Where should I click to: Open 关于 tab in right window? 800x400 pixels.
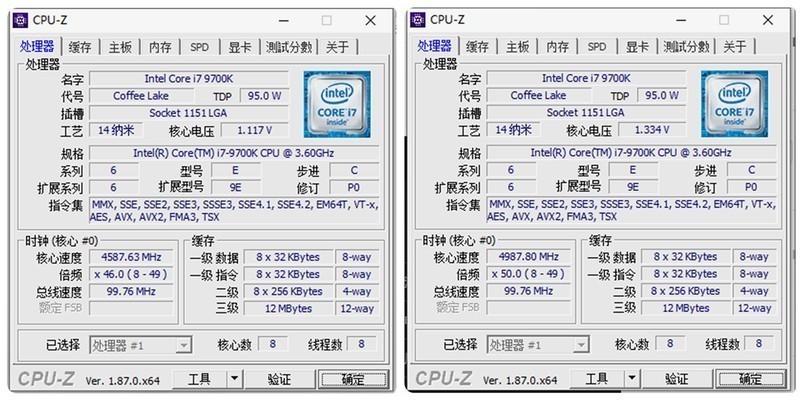(x=735, y=47)
